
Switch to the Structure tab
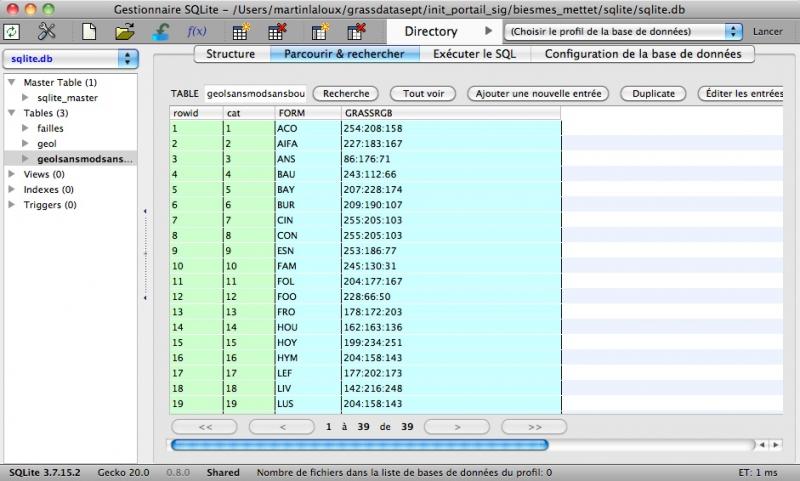(230, 54)
